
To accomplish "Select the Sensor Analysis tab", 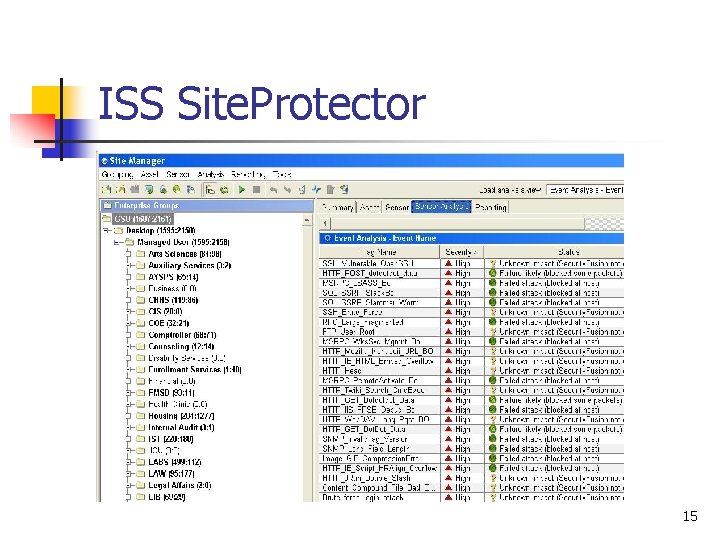I will [441, 207].
